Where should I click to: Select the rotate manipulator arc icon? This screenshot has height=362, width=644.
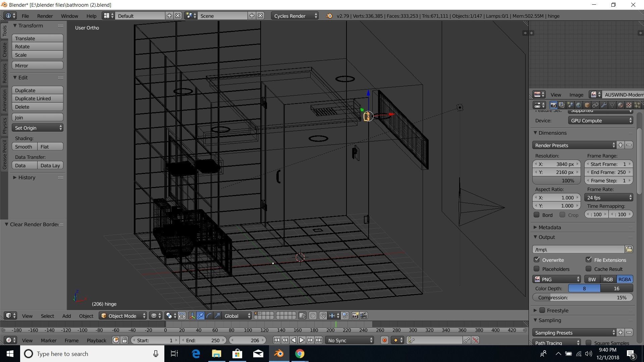click(209, 316)
